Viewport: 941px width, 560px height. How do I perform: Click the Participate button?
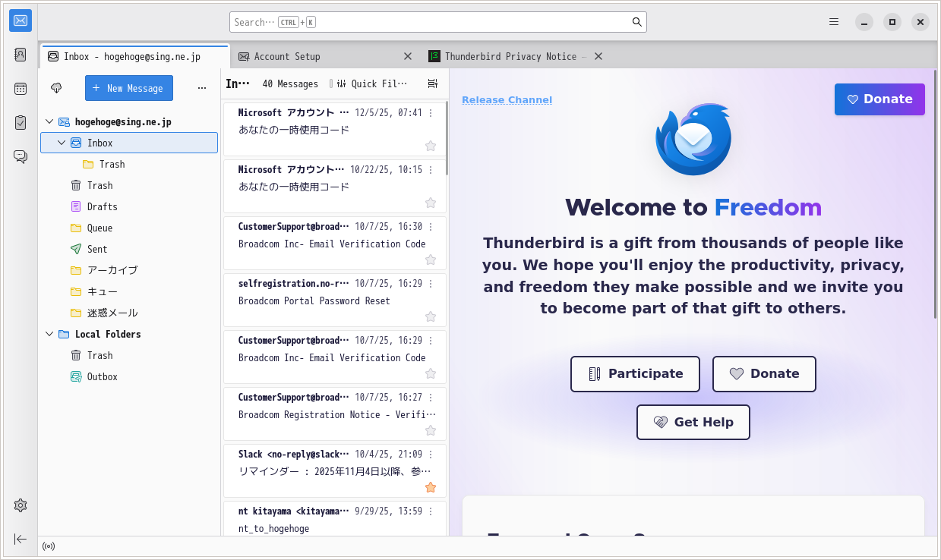(x=635, y=374)
